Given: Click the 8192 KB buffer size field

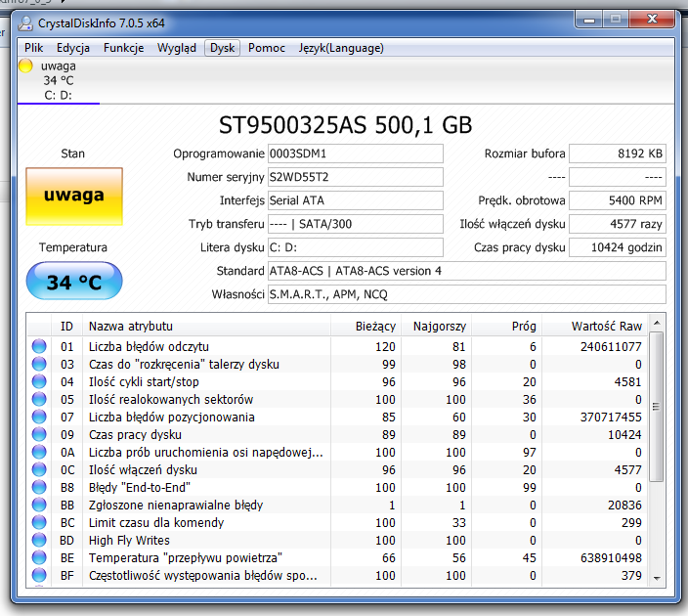Looking at the screenshot, I should (x=618, y=154).
